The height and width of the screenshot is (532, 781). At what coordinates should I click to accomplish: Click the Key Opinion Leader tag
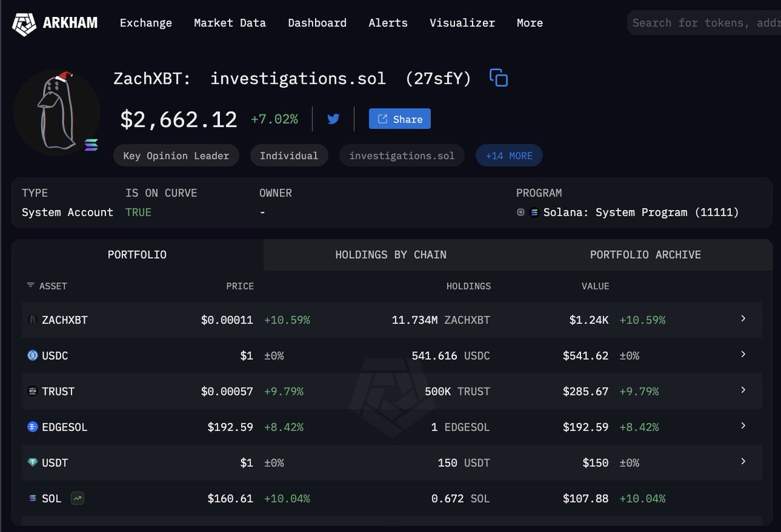(x=176, y=156)
